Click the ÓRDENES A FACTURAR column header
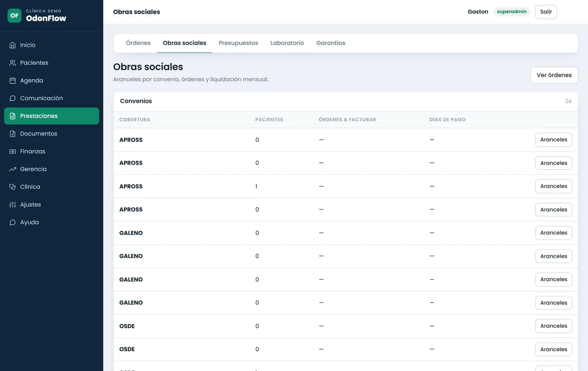The image size is (588, 371). coord(347,120)
